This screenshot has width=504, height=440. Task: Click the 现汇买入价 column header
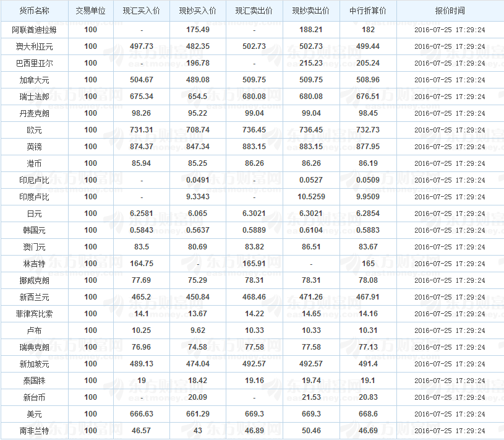tap(142, 11)
